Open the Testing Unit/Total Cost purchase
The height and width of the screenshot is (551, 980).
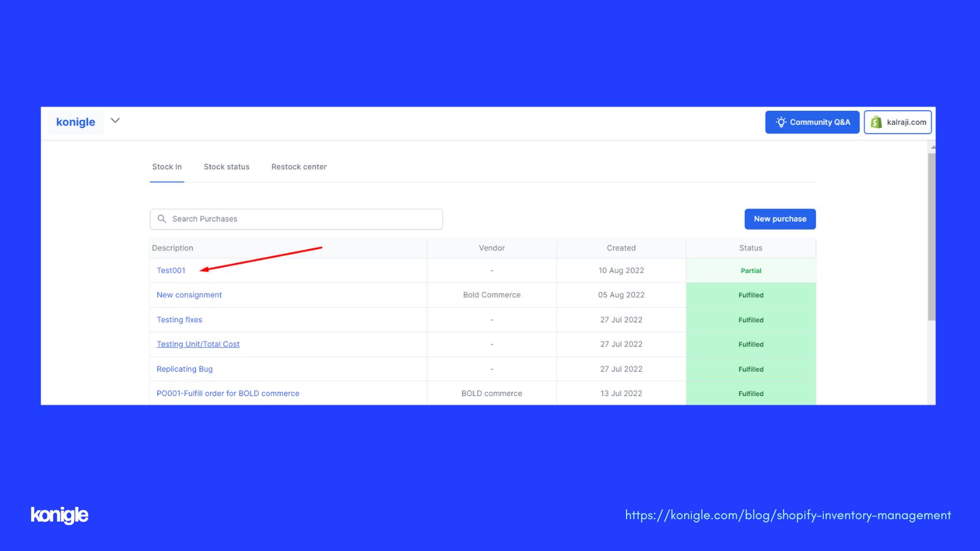pos(198,344)
